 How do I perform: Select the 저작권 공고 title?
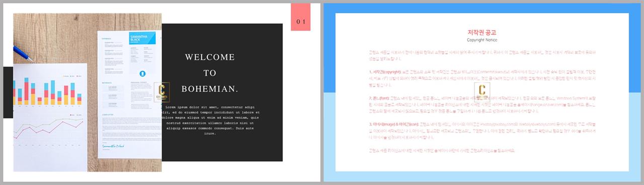[x=482, y=33]
